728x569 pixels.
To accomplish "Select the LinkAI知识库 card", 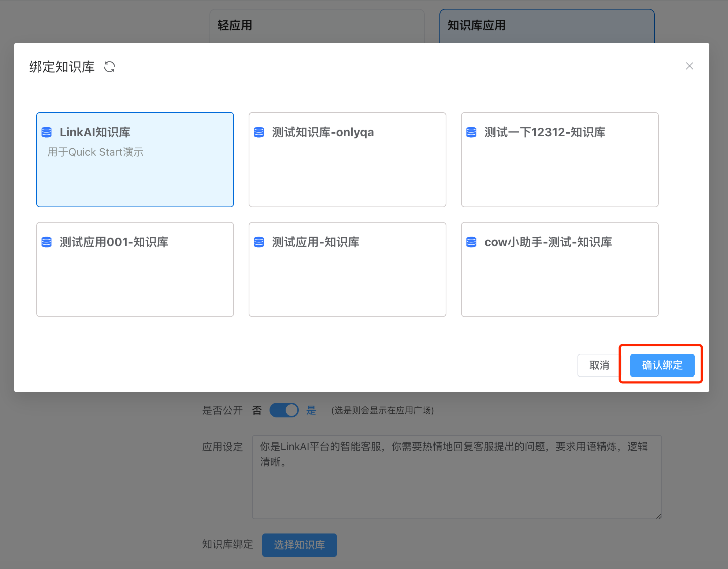I will [135, 160].
